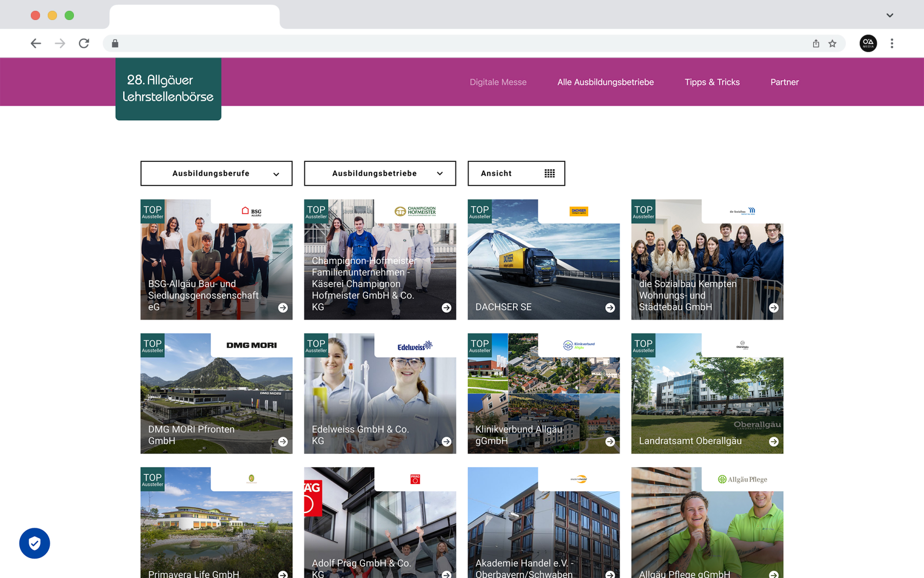Reload the page using the refresh icon

tap(84, 44)
